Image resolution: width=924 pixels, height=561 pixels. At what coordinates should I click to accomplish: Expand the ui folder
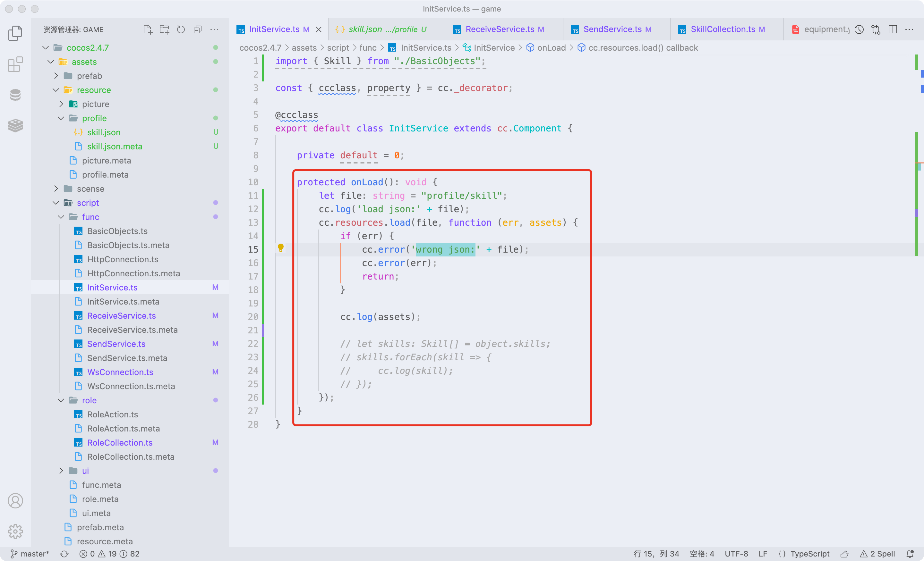click(85, 471)
